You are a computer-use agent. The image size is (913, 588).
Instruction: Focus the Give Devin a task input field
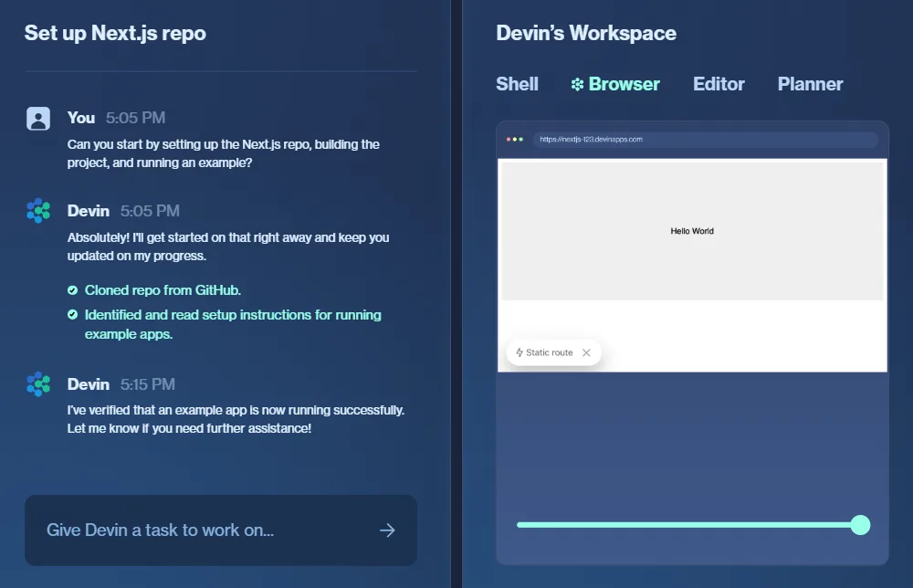pos(221,530)
